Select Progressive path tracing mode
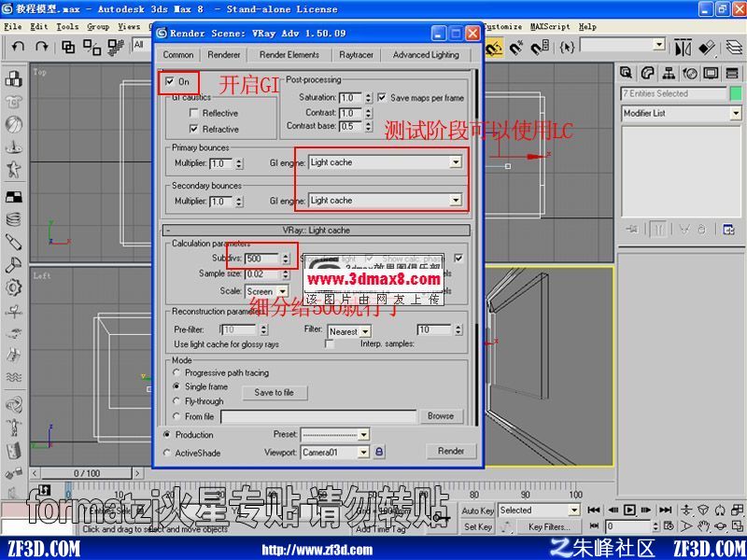The height and width of the screenshot is (560, 747). coord(176,372)
